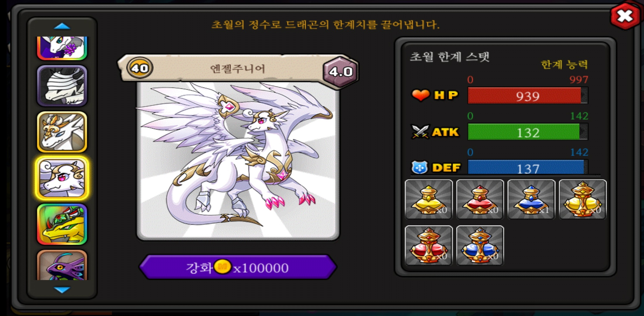Screen dimensions: 644x316
Task: Select the small yellow essence potion
Action: 429,200
